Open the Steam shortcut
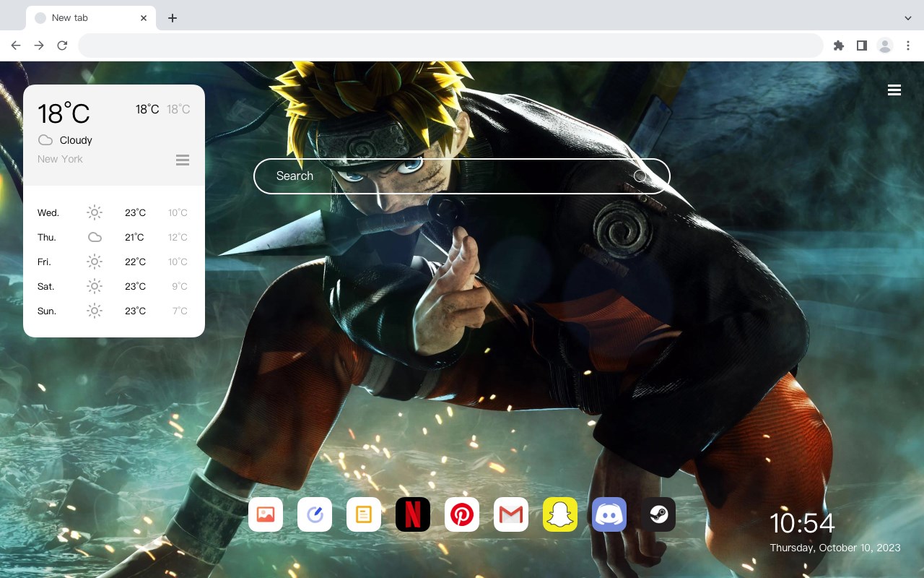The height and width of the screenshot is (578, 924). (x=658, y=514)
